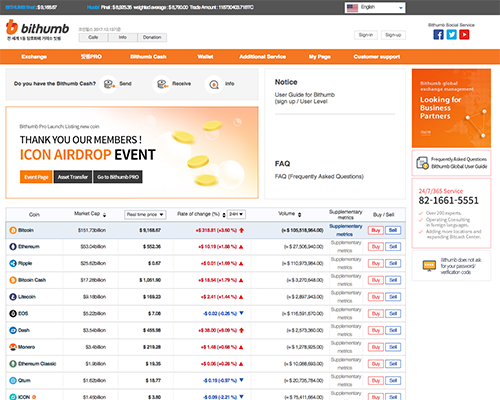Click the password warning keyboard icon
Image resolution: width=500 pixels, height=400 pixels.
(429, 266)
